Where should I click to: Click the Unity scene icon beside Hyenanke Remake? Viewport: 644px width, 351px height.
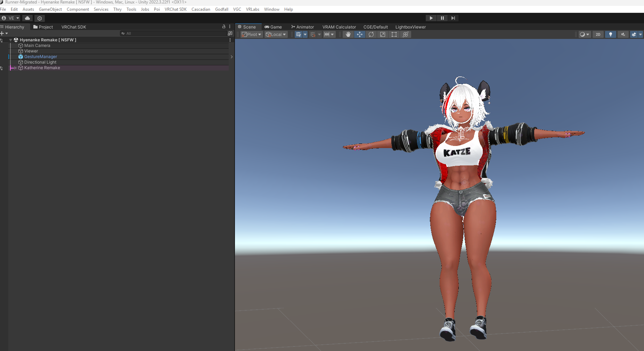pyautogui.click(x=16, y=40)
